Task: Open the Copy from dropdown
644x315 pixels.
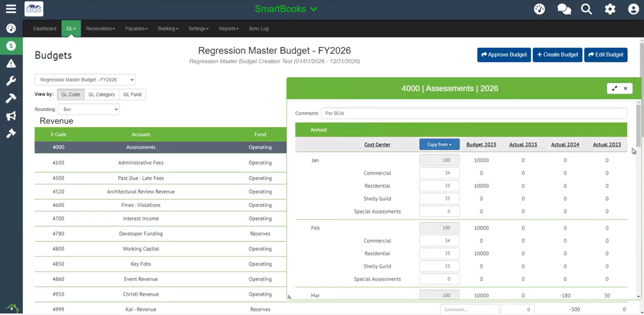Action: 439,144
